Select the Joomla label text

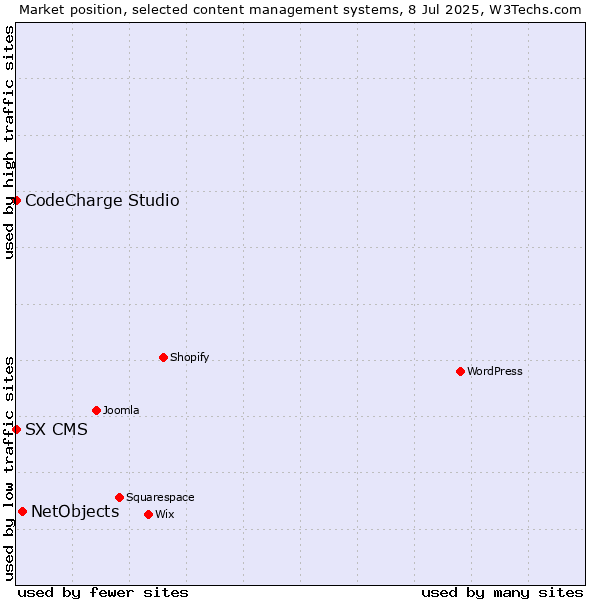pyautogui.click(x=121, y=410)
